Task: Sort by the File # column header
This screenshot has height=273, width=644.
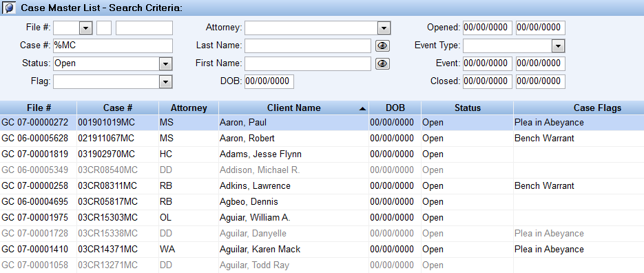Action: tap(38, 108)
